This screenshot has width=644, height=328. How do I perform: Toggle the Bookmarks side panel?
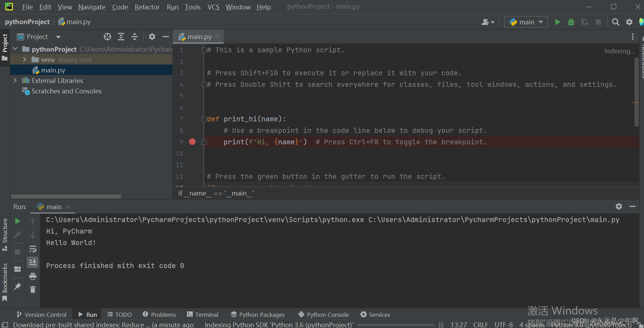(5, 282)
